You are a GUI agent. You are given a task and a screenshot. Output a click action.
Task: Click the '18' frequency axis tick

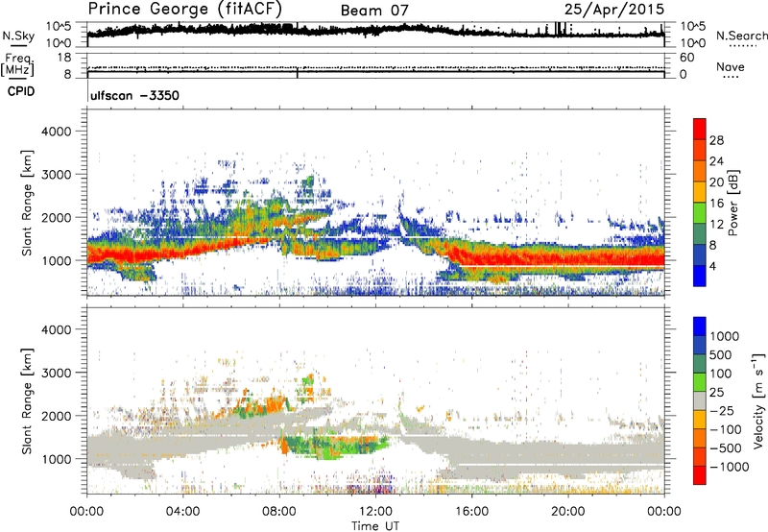(x=63, y=58)
